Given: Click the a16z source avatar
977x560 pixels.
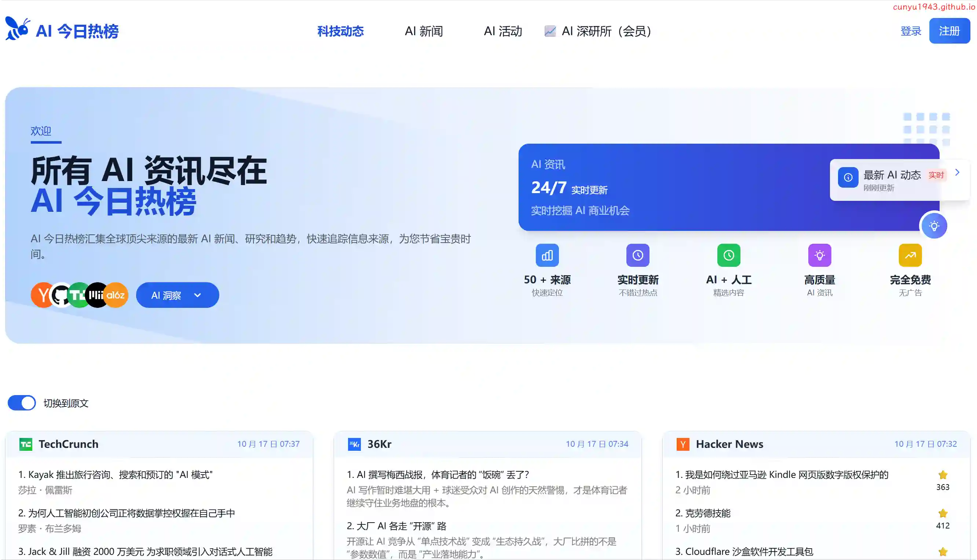Looking at the screenshot, I should click(116, 295).
